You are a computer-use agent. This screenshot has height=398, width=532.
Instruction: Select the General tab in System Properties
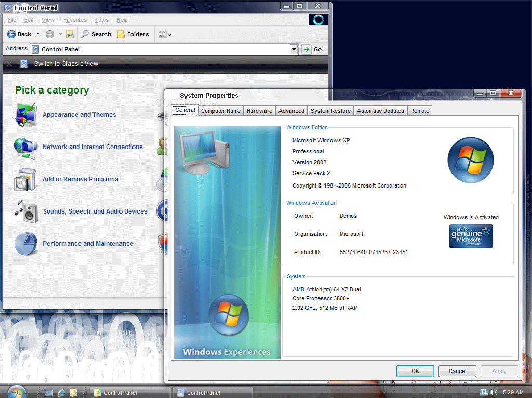coord(185,110)
